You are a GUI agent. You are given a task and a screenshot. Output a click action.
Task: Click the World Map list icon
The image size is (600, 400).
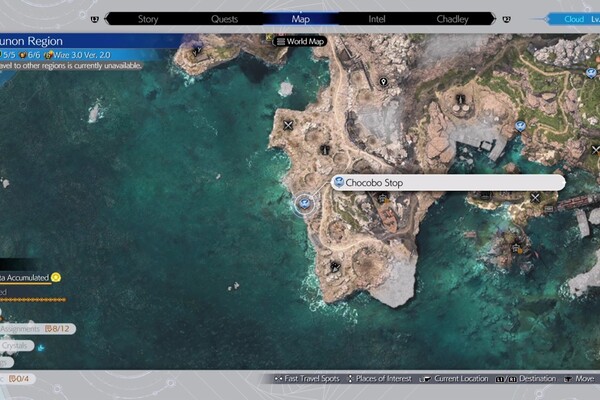click(x=281, y=41)
